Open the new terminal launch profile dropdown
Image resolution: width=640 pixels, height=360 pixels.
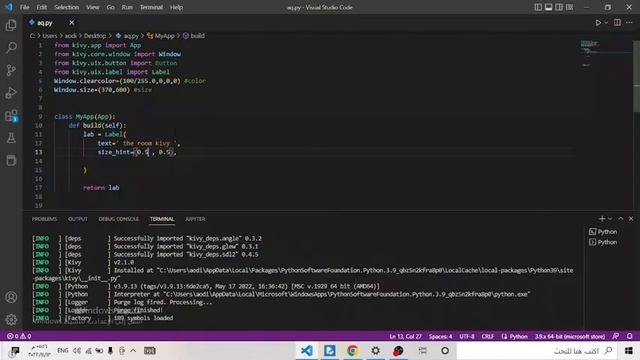pos(610,219)
